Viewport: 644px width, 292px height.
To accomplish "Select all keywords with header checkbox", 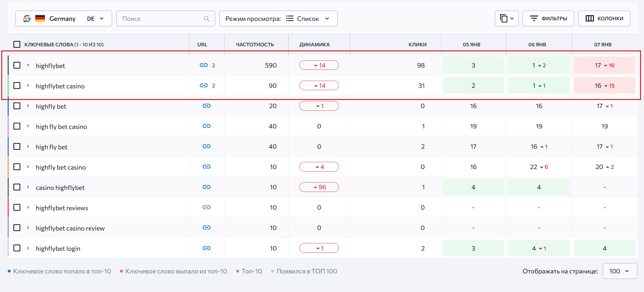I will 17,44.
